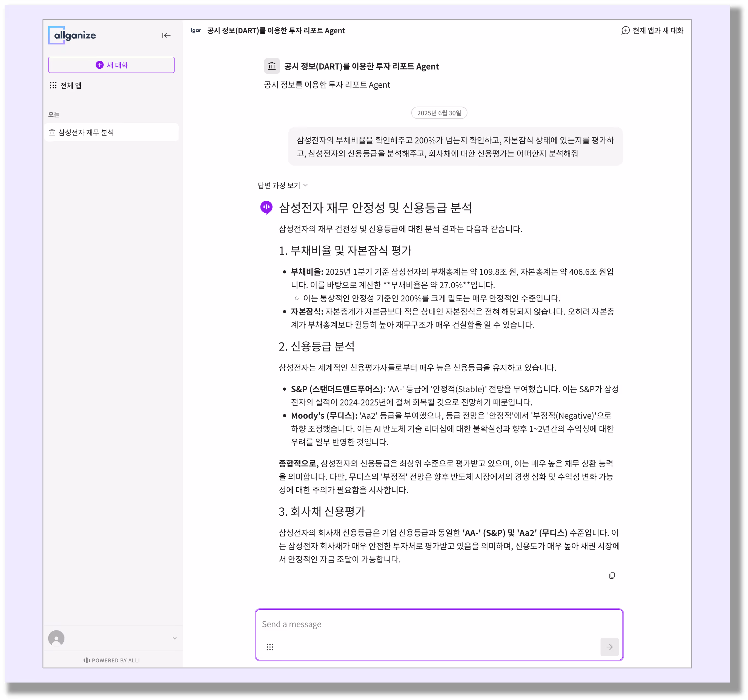Collapse the sidebar with the arrow icon
Viewport: 748px width, 700px height.
[x=166, y=35]
